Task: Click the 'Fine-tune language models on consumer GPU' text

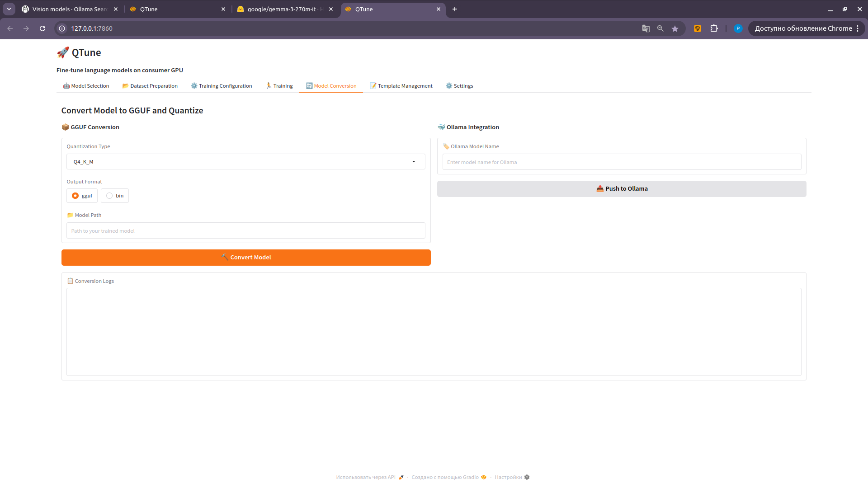Action: click(x=120, y=70)
